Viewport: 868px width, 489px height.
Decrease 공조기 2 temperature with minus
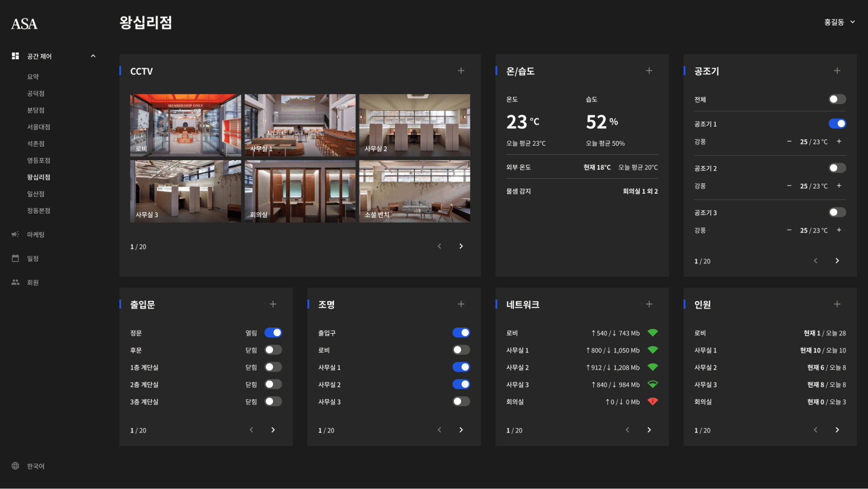(x=789, y=186)
